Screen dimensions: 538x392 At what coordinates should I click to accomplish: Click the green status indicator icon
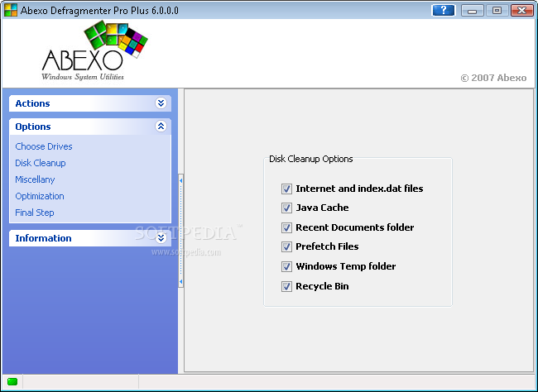pyautogui.click(x=12, y=381)
